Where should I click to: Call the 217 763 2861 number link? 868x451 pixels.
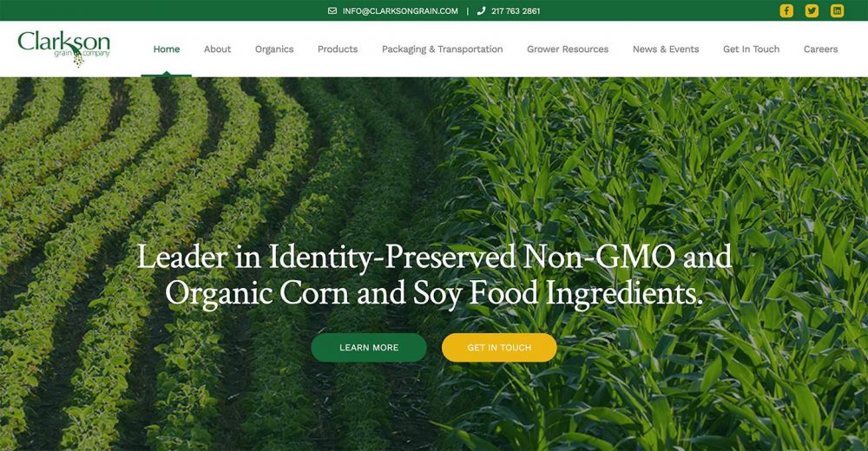(516, 10)
